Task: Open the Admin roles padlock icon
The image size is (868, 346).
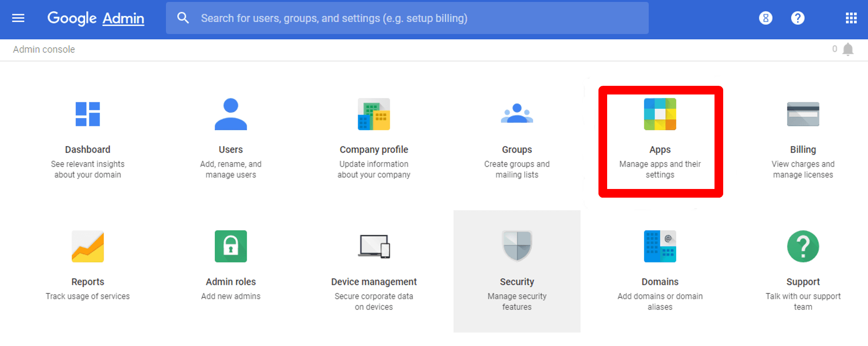Action: pos(231,246)
